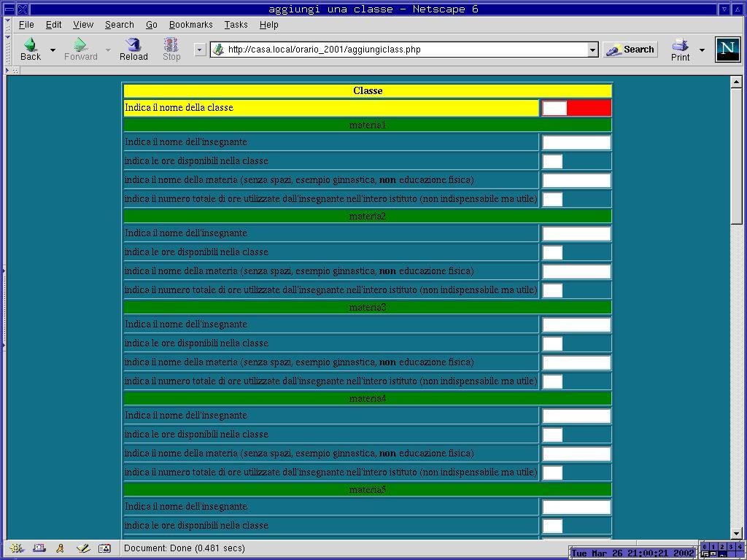This screenshot has height=560, width=747.
Task: Click the page's vertical scrollbar down arrow
Action: 736,533
